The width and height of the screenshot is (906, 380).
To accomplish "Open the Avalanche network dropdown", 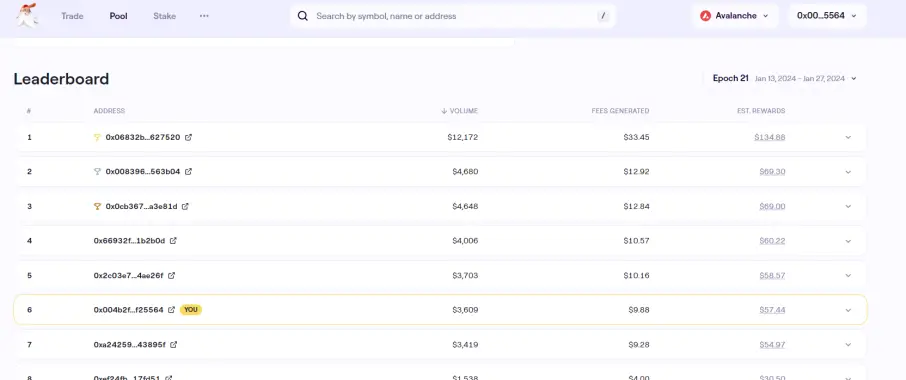I will 735,16.
